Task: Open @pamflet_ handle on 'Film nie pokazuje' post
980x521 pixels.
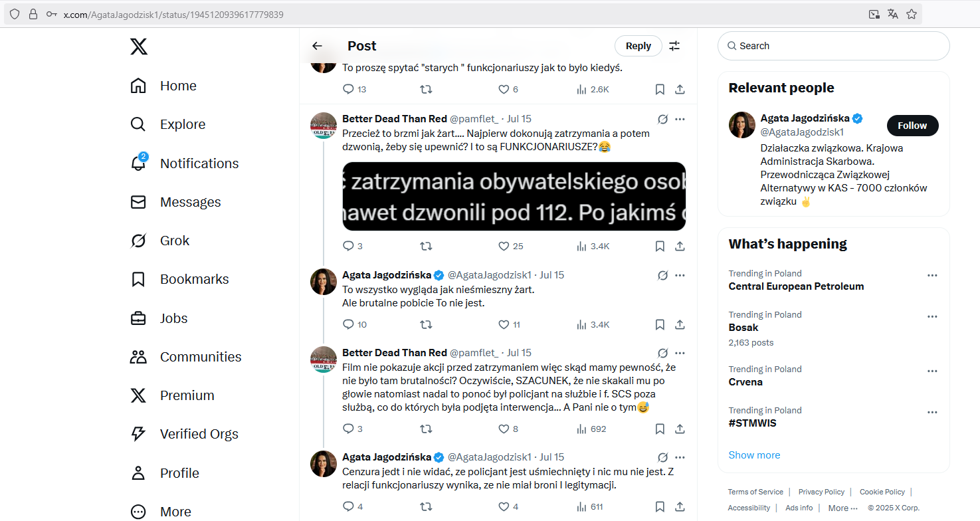Action: (474, 353)
